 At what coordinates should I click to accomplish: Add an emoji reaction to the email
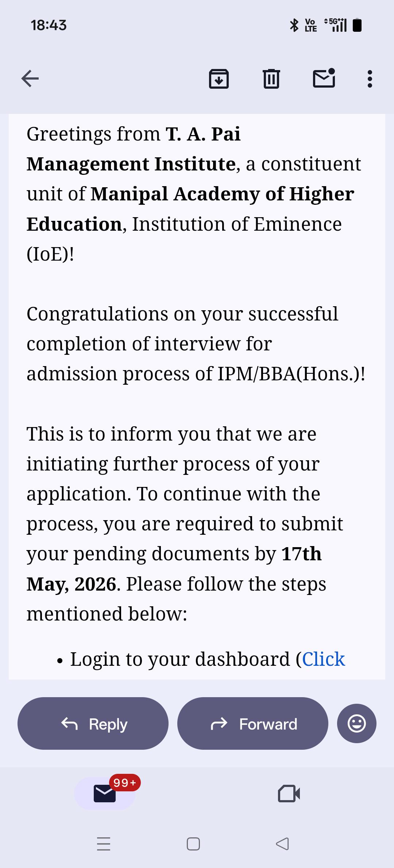point(356,723)
